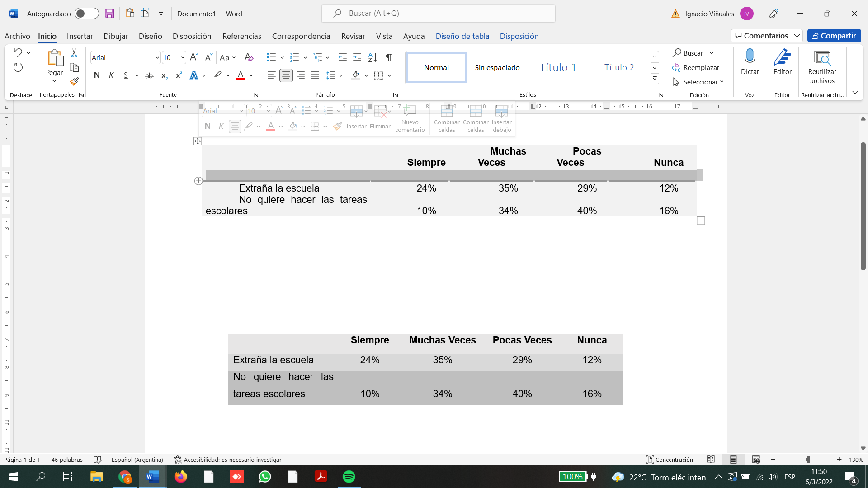868x488 pixels.
Task: Toggle italic (K) formatting
Action: 111,75
